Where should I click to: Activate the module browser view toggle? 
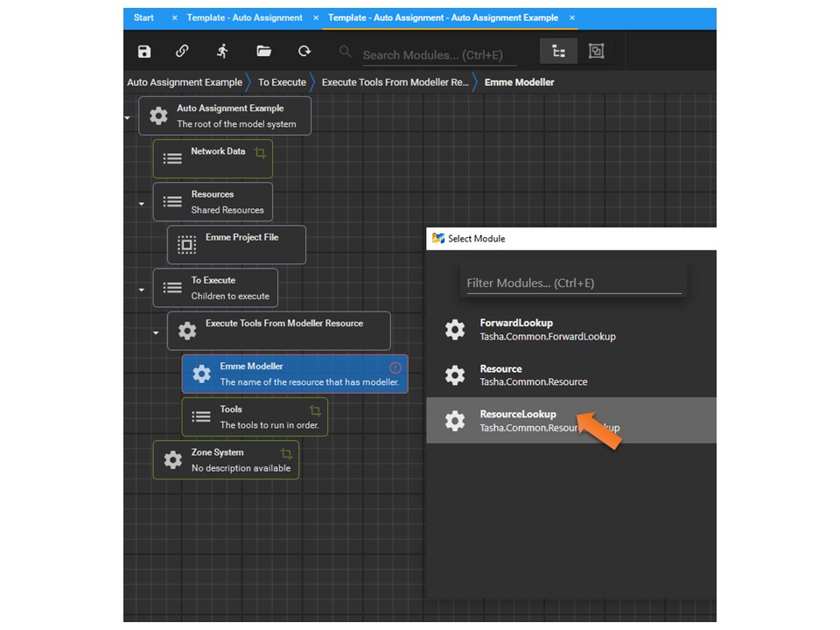pyautogui.click(x=597, y=52)
